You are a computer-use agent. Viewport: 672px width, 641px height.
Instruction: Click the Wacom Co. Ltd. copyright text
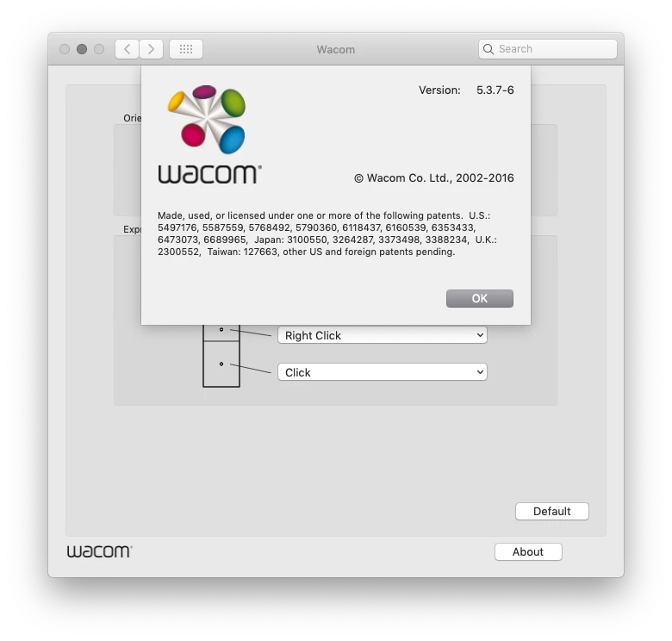(433, 177)
